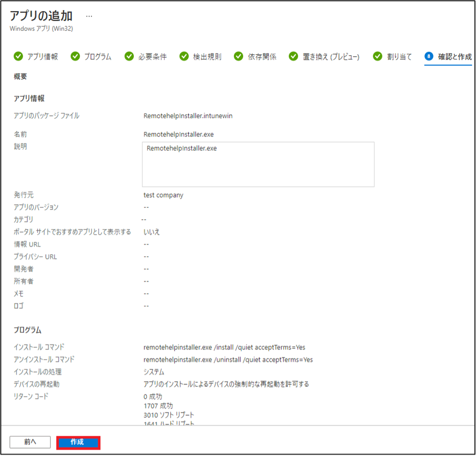This screenshot has width=476, height=456.
Task: Click the uninstall command text with /uninstall
Action: (228, 360)
